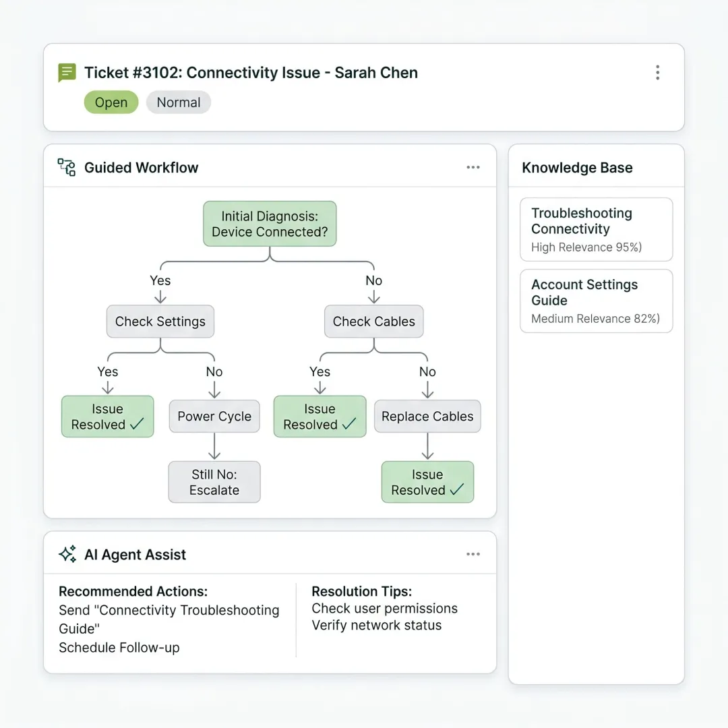The height and width of the screenshot is (728, 728).
Task: Click the Resolution Tips heading
Action: pyautogui.click(x=362, y=591)
